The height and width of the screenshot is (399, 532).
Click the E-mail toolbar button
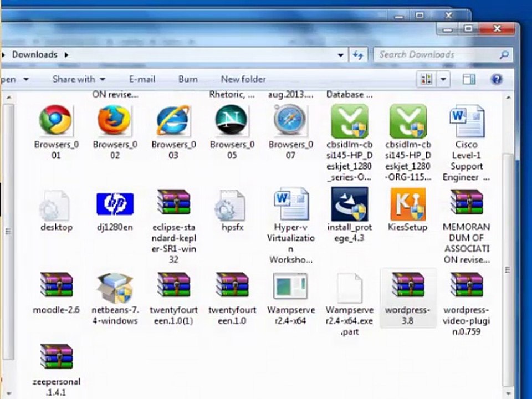coord(142,79)
